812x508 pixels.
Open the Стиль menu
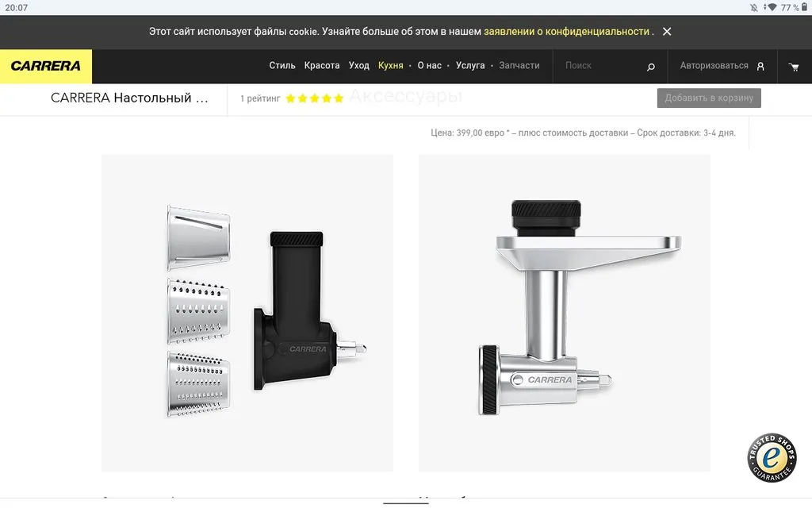[282, 66]
